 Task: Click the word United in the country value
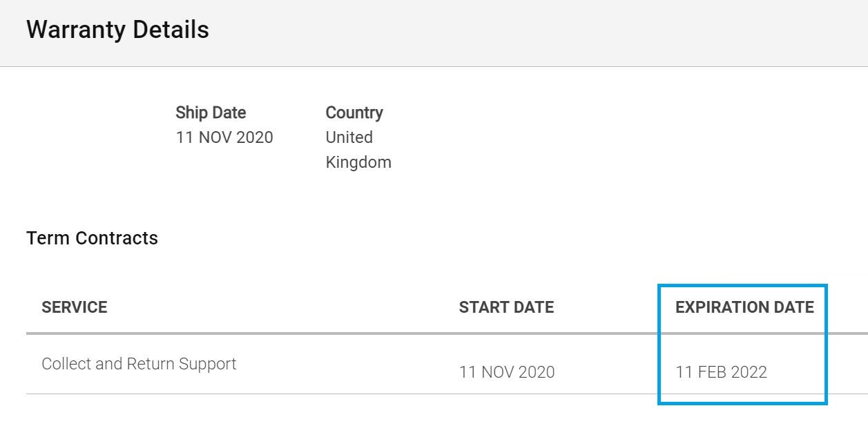coord(349,137)
